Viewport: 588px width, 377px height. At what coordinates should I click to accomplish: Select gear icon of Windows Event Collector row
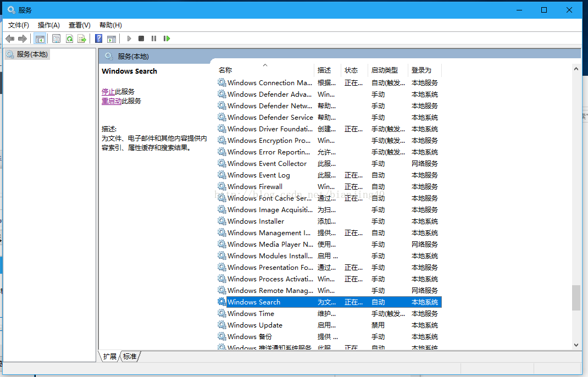point(222,163)
